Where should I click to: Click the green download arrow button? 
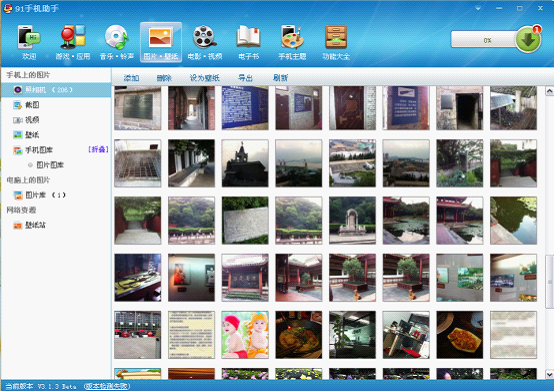528,40
